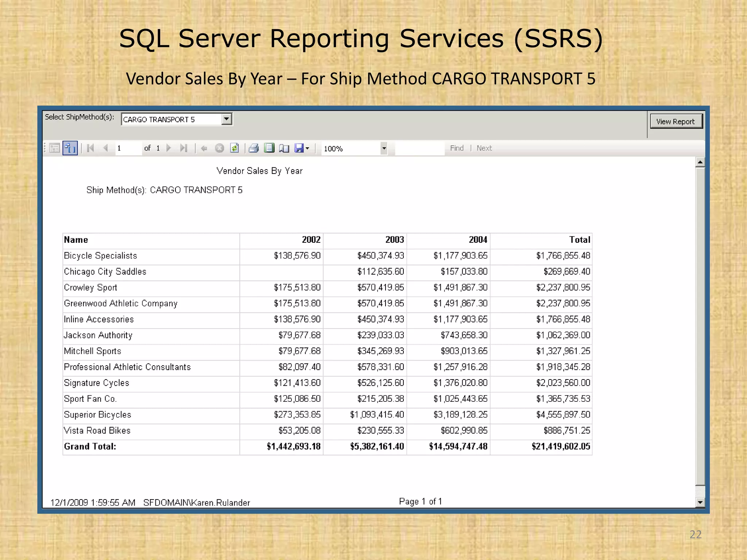Click the Next search link
The width and height of the screenshot is (747, 560).
click(484, 148)
